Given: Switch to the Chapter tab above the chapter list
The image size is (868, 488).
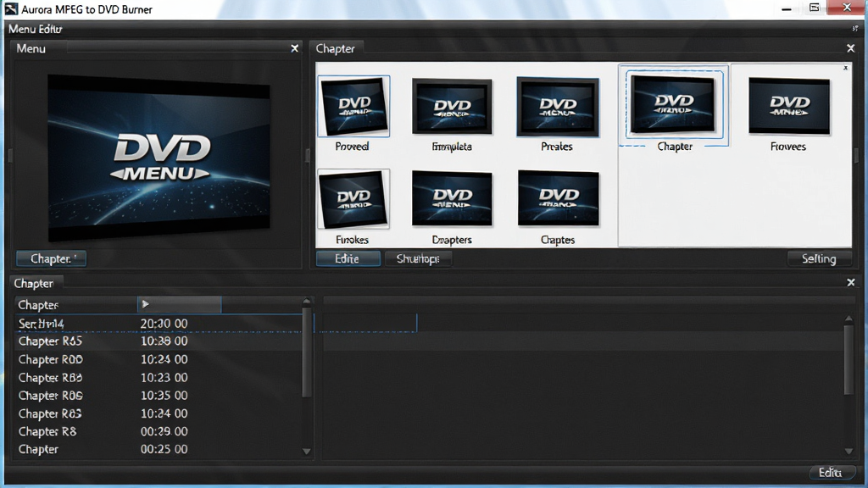Looking at the screenshot, I should (x=34, y=283).
